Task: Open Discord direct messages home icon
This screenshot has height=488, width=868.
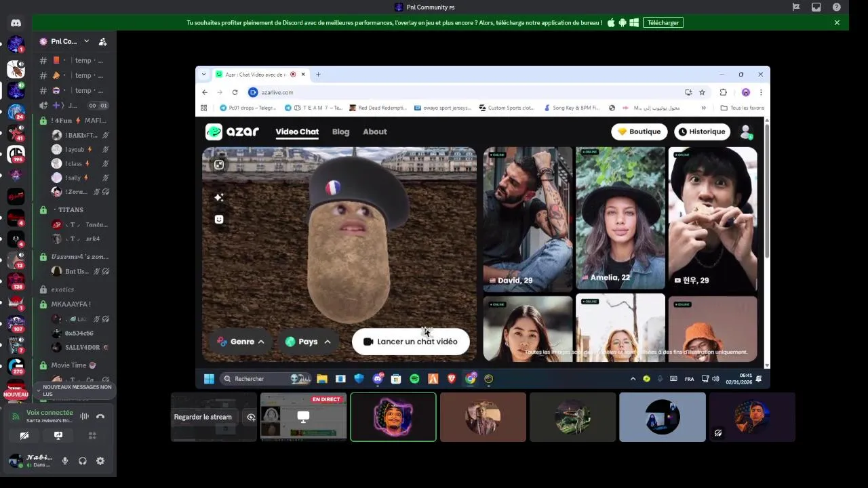Action: 16,23
